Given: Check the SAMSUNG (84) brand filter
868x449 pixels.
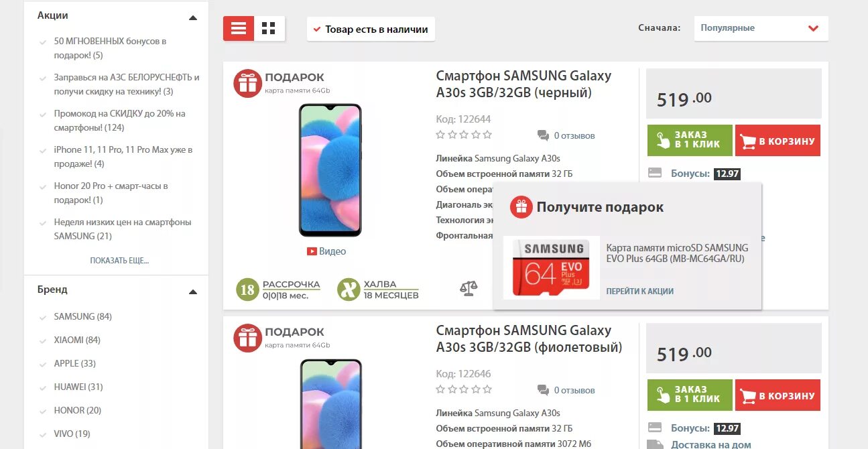Looking at the screenshot, I should tap(76, 316).
